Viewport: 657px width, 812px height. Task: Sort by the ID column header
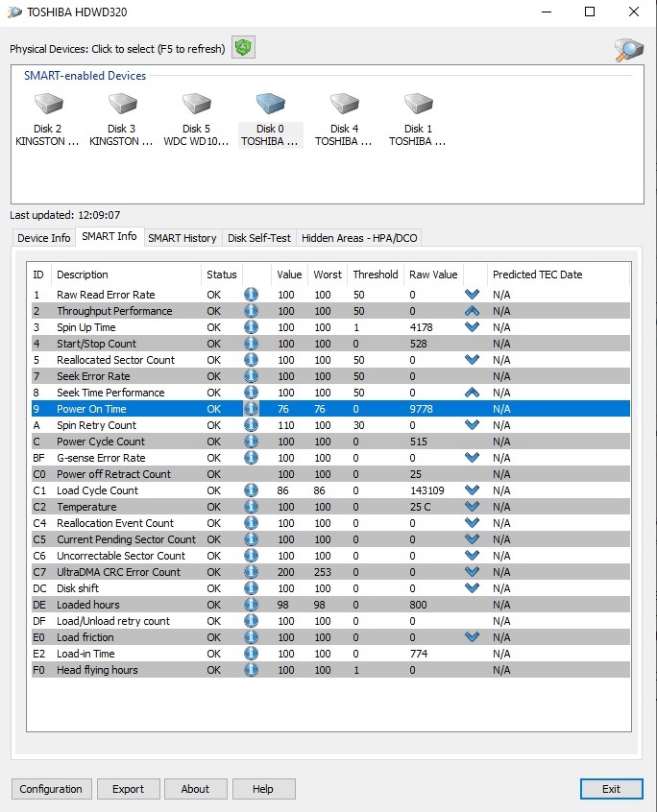[40, 275]
